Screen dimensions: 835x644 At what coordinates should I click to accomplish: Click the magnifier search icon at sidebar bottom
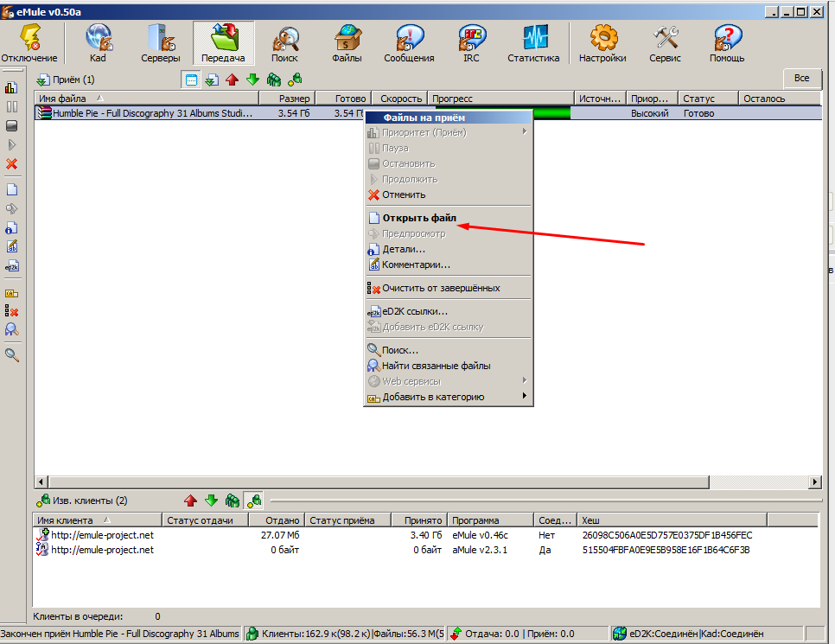[11, 354]
